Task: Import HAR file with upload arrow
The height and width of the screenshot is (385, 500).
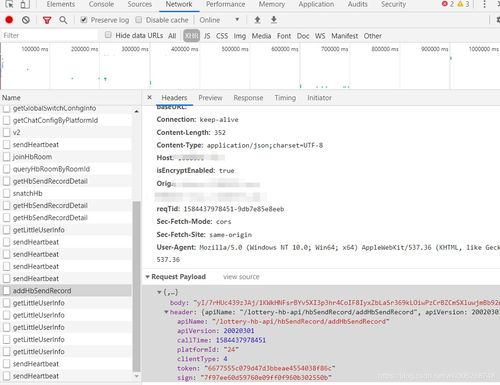Action: (257, 20)
